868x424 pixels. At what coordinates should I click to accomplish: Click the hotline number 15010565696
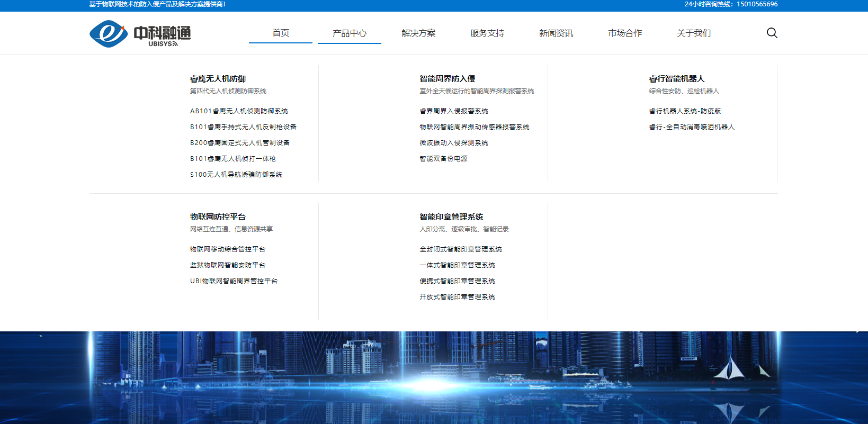click(757, 4)
